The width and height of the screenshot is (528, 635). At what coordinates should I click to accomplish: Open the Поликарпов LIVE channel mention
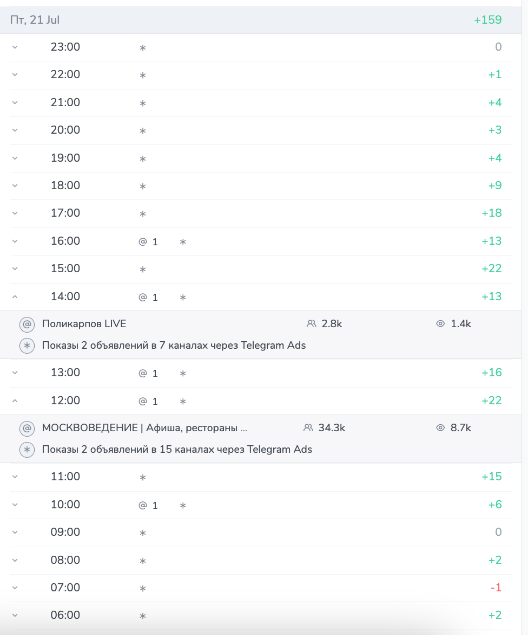coord(84,324)
